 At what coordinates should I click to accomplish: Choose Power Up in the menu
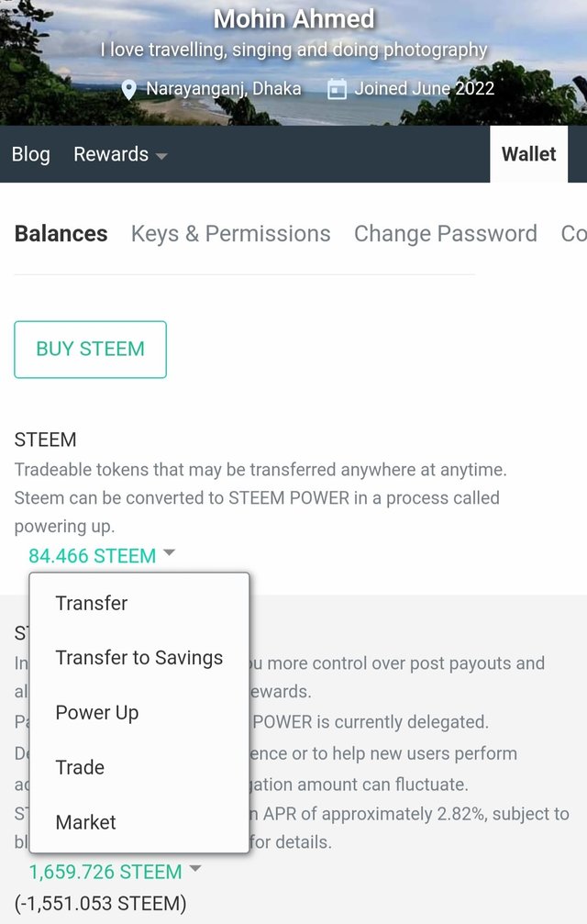click(97, 713)
